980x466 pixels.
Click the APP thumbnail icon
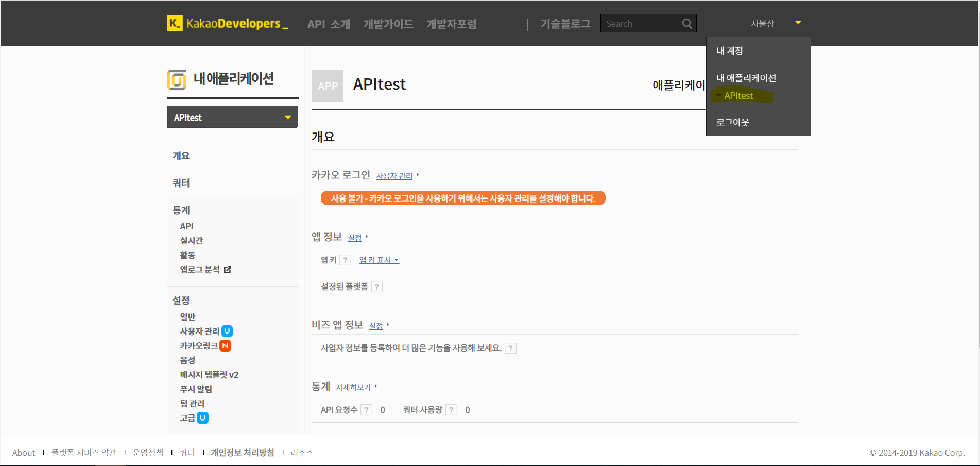tap(328, 86)
